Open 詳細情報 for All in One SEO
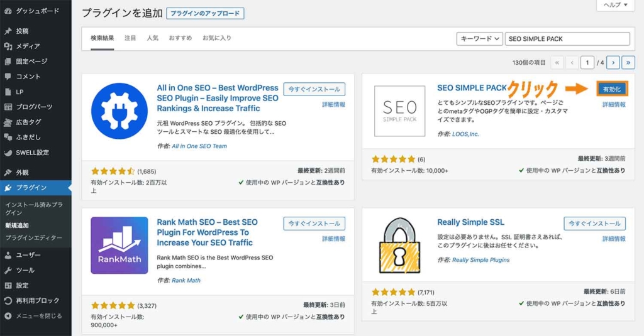 [333, 105]
